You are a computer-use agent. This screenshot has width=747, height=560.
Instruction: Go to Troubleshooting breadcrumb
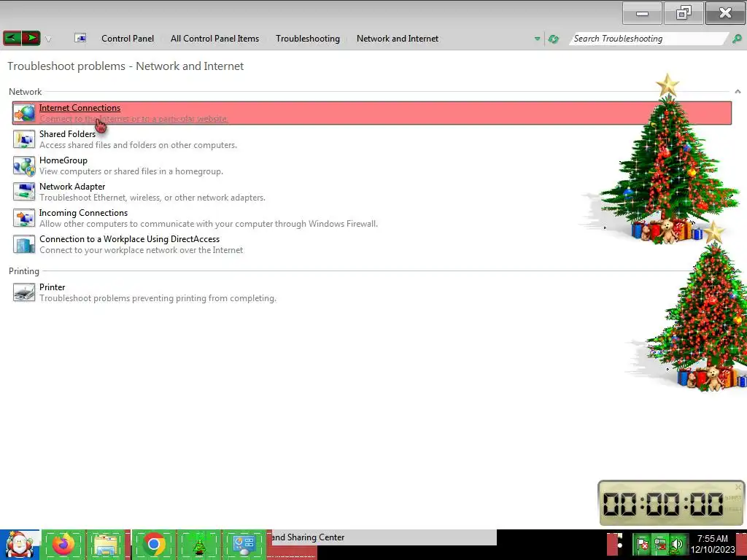coord(308,39)
